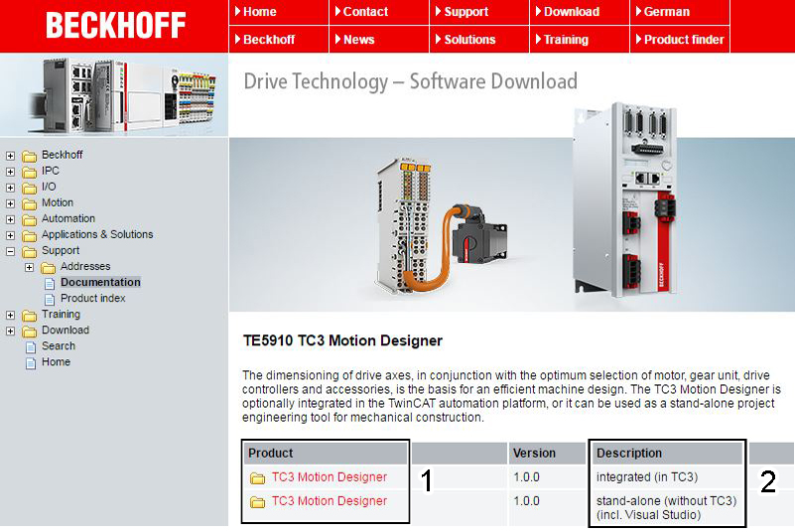Click the Download folder icon in sidebar
This screenshot has width=795, height=532.
point(30,332)
